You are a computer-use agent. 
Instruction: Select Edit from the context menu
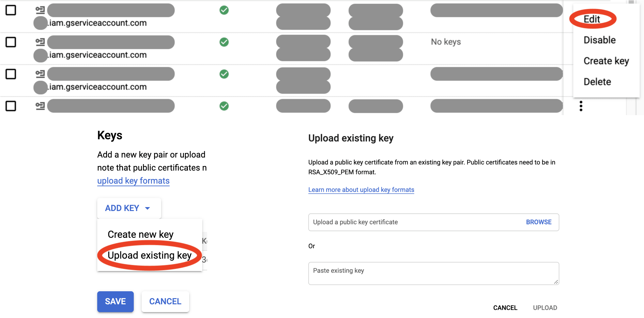[592, 19]
